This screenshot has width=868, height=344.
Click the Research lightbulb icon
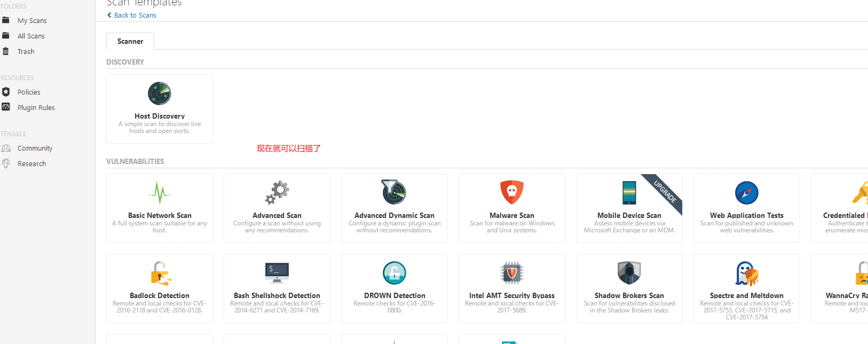coord(6,163)
